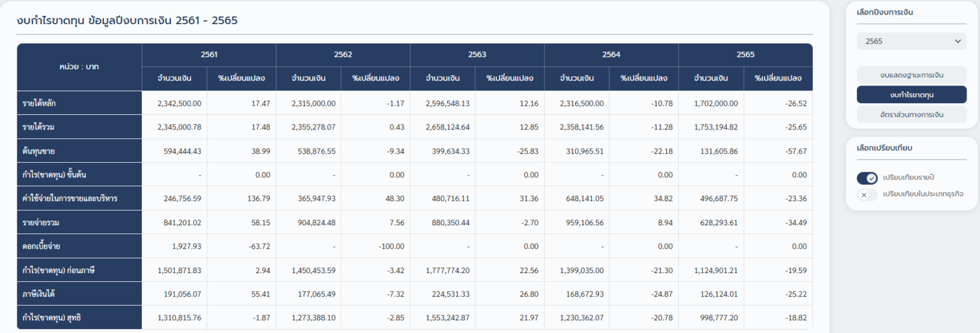Select the ภาษีเงินได้ row label
Screen dimensions: 980x333
click(41, 294)
